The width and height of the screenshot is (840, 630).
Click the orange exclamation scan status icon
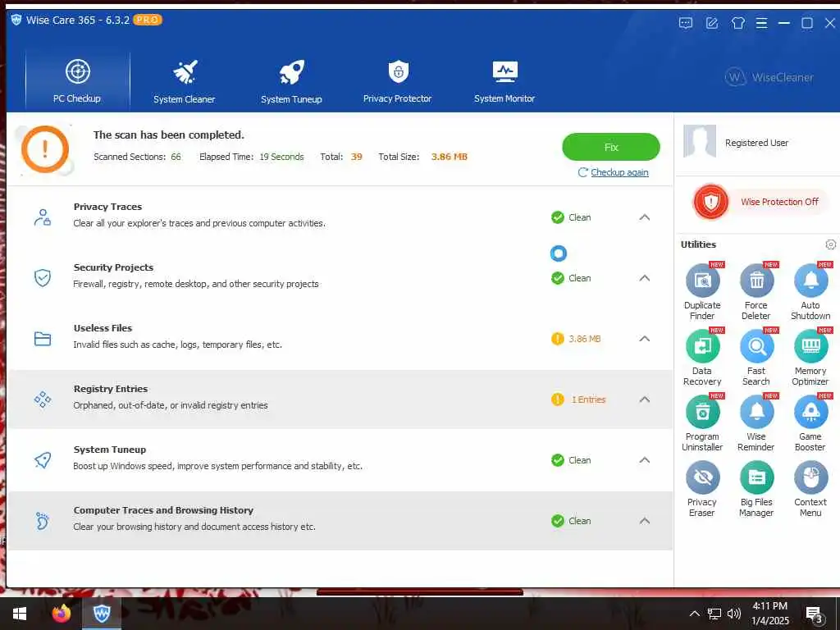click(45, 149)
